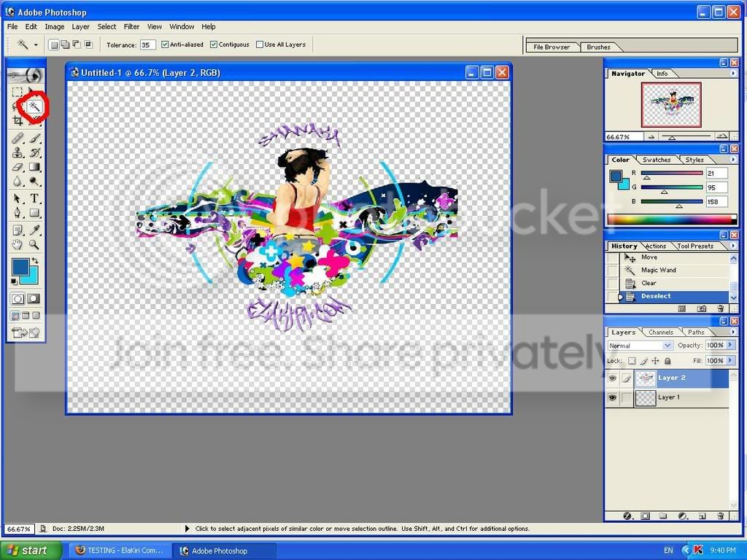Viewport: 747px width, 560px height.
Task: Delete layer using Layers panel trash icon
Action: pos(720,516)
